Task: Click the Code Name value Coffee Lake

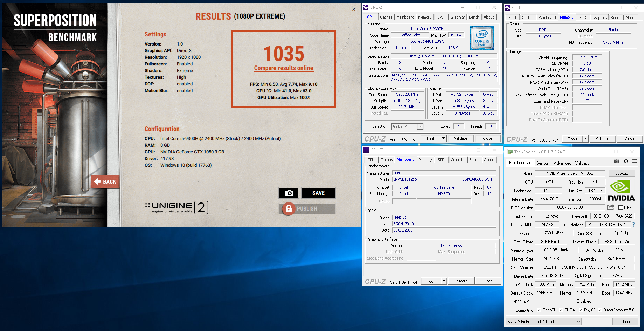Action: pos(410,35)
